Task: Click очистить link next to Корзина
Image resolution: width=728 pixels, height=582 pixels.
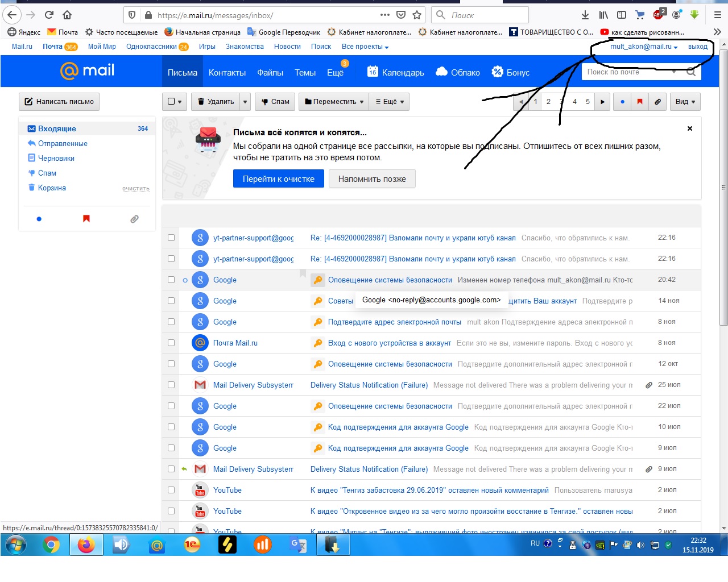Action: click(136, 188)
